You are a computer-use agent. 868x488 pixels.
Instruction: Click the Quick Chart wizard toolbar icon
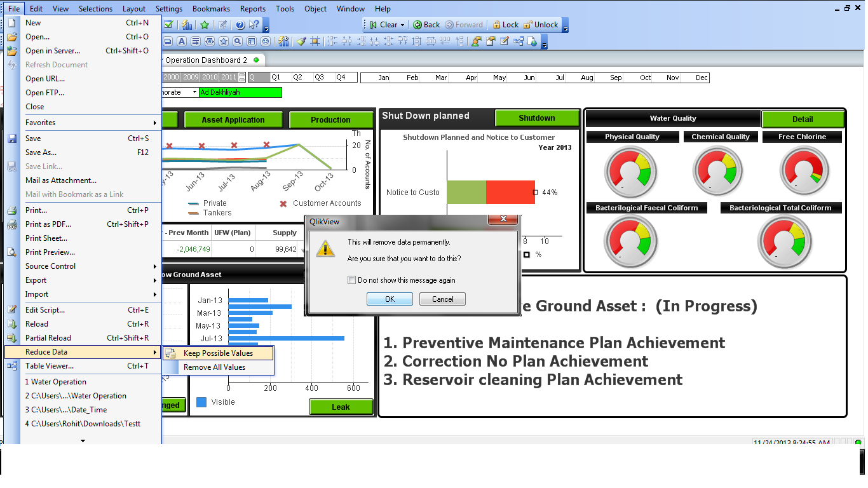(x=186, y=25)
